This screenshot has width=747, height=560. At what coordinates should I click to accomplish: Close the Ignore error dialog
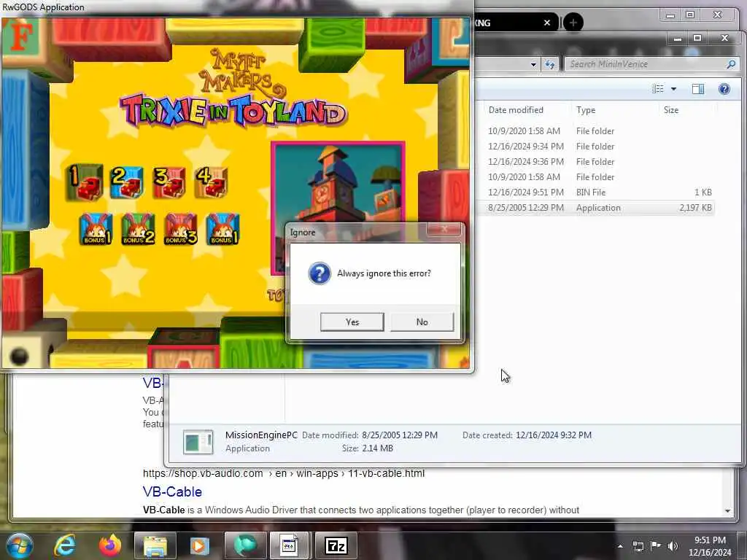pyautogui.click(x=444, y=230)
